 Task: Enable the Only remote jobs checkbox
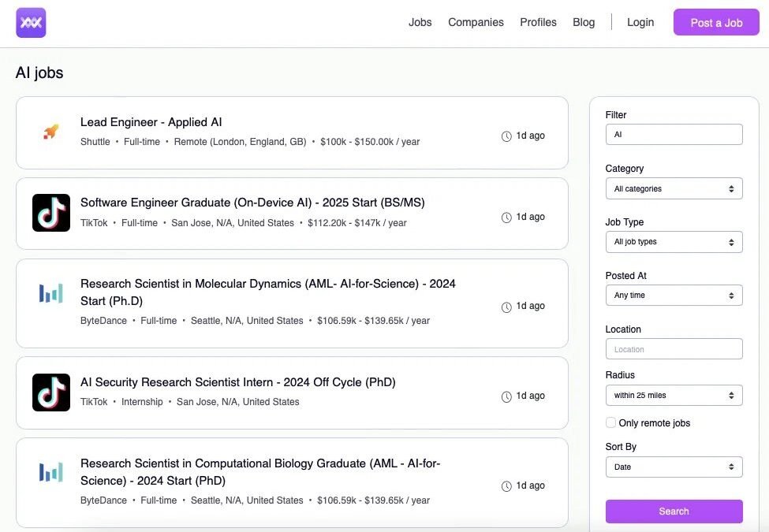click(x=610, y=422)
